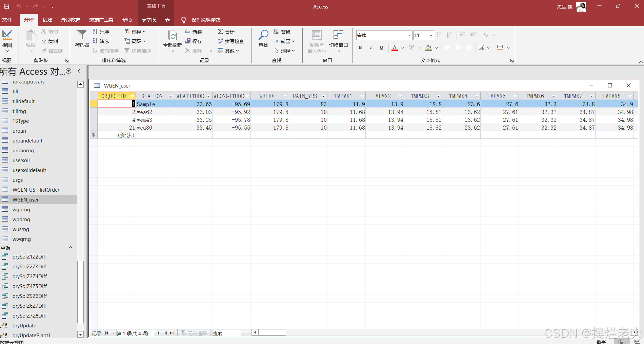The image size is (644, 344).
Task: Go to next record navigation arrow
Action: [159, 333]
